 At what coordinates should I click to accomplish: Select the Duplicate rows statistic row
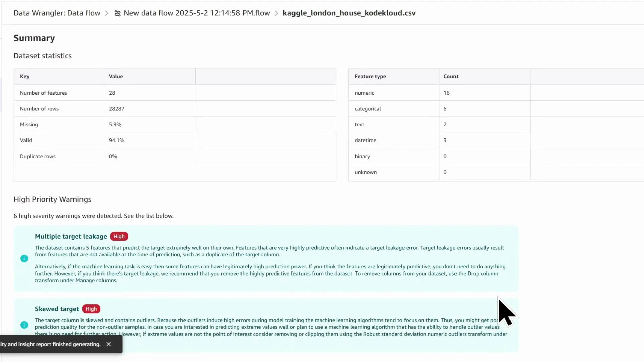[38, 156]
